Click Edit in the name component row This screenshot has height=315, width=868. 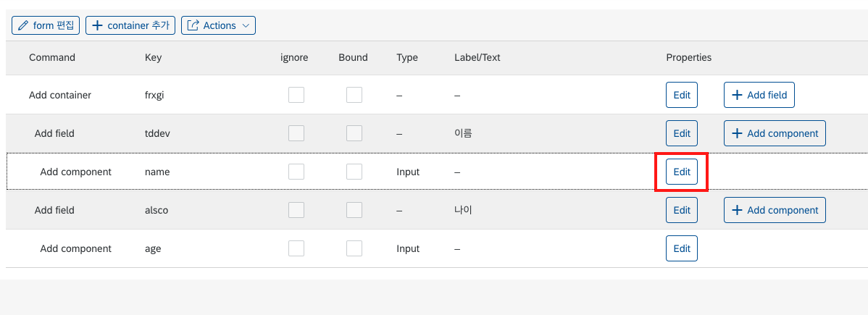pyautogui.click(x=682, y=172)
